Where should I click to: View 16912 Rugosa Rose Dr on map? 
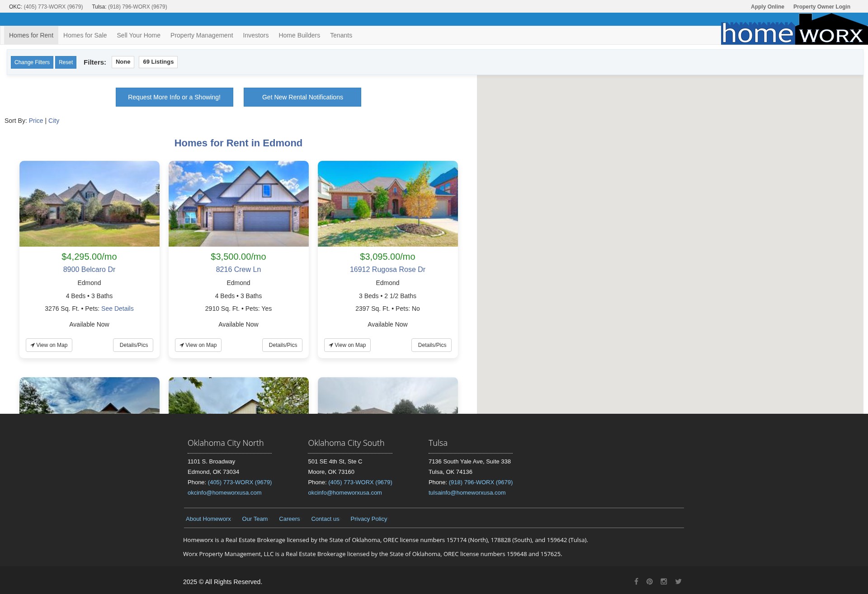347,345
